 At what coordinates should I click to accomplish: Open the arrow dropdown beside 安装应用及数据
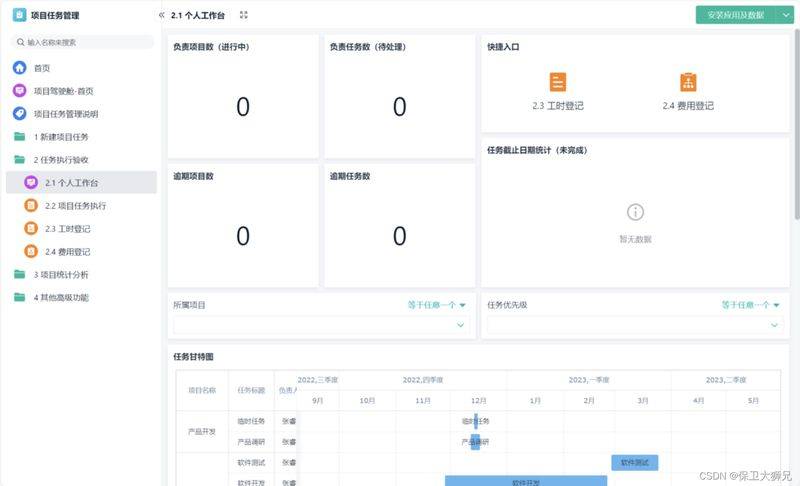point(786,15)
